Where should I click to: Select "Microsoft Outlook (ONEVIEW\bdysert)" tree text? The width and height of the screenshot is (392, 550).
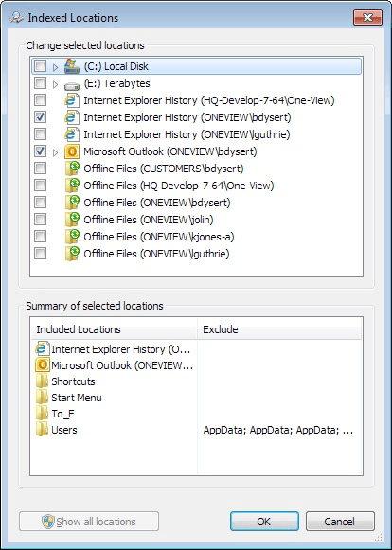coord(170,151)
